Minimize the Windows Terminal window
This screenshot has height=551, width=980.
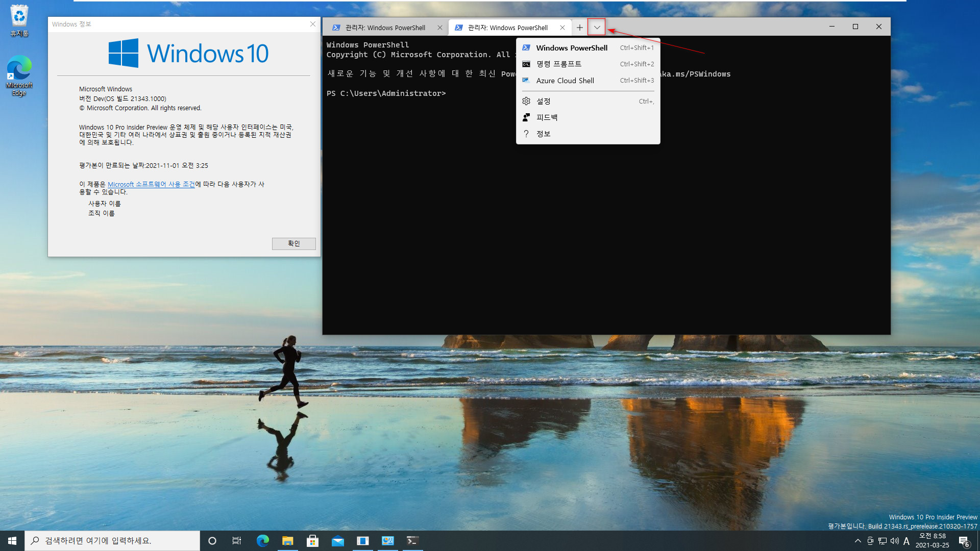click(832, 27)
